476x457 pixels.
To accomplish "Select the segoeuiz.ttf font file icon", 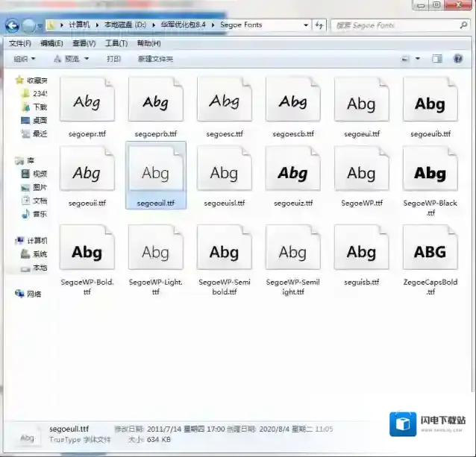I will pyautogui.click(x=293, y=168).
